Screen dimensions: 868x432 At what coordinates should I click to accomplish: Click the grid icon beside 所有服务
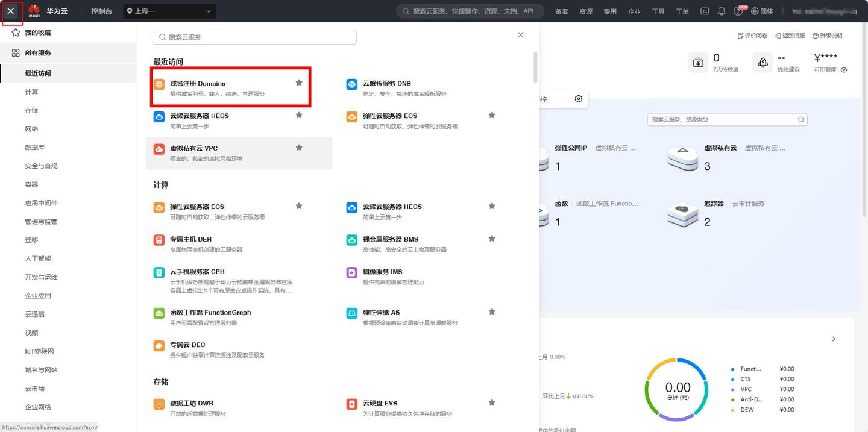[x=16, y=53]
